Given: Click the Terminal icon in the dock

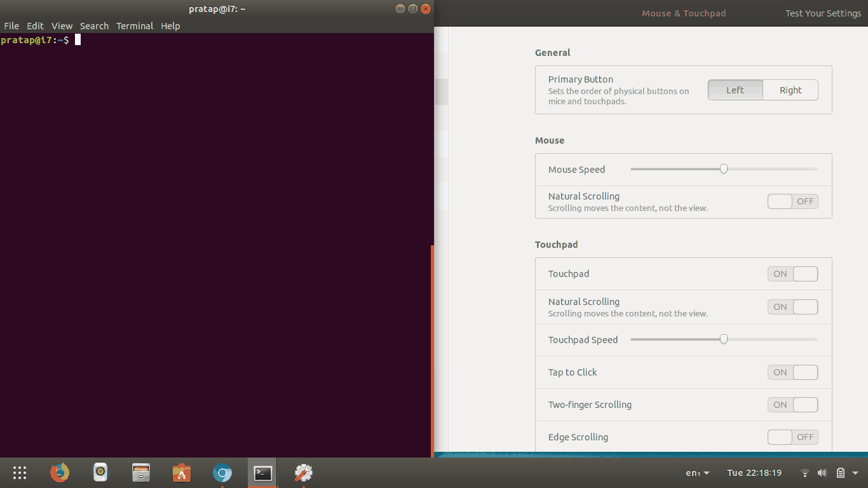Looking at the screenshot, I should pos(262,473).
